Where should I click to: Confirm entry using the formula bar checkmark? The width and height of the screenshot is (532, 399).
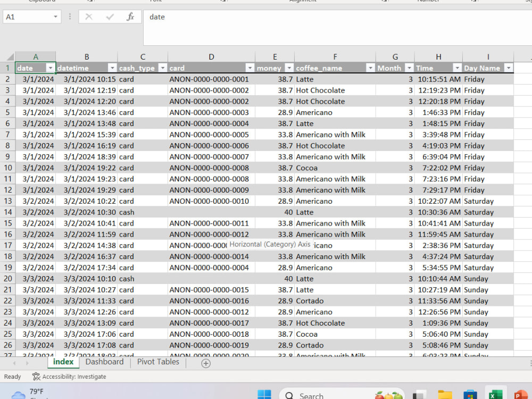(x=110, y=16)
